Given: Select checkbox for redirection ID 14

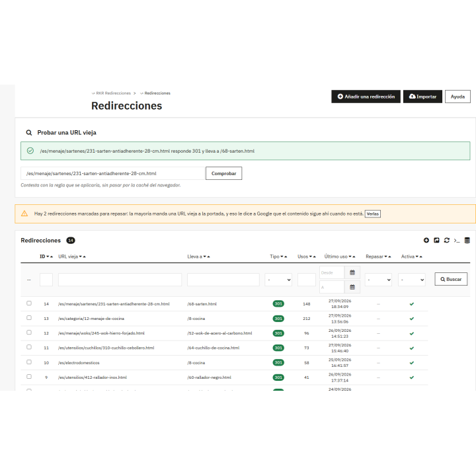Looking at the screenshot, I should coord(29,303).
